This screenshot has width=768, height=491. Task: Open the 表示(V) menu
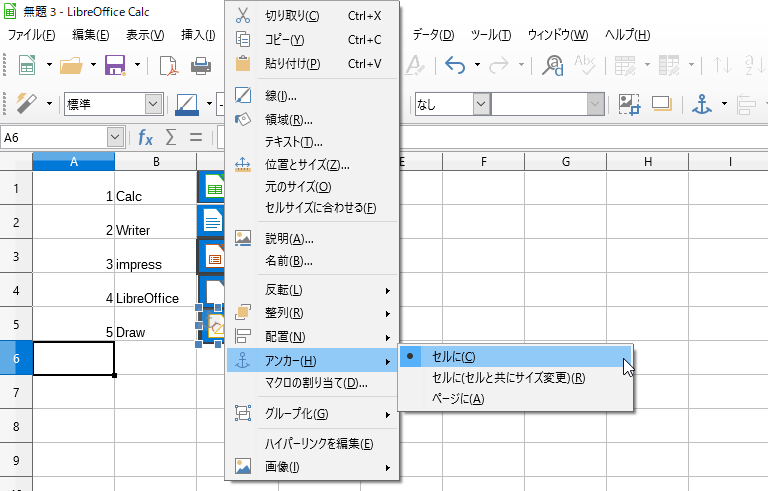[x=145, y=35]
